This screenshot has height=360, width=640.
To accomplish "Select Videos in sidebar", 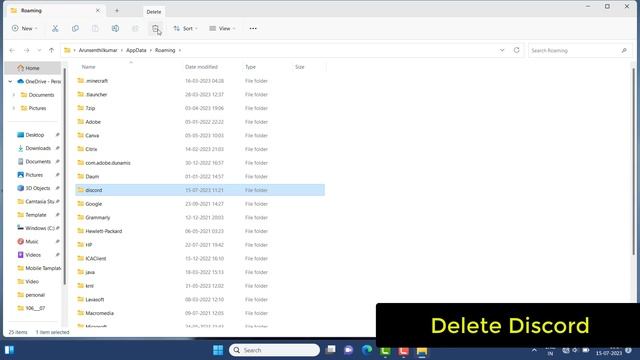I will (x=33, y=255).
